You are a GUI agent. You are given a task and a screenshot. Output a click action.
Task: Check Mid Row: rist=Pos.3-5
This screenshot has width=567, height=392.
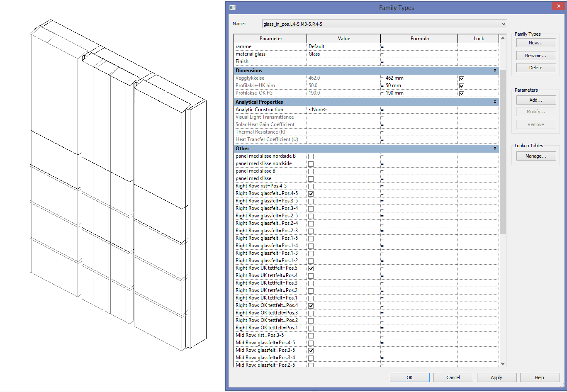tap(311, 336)
